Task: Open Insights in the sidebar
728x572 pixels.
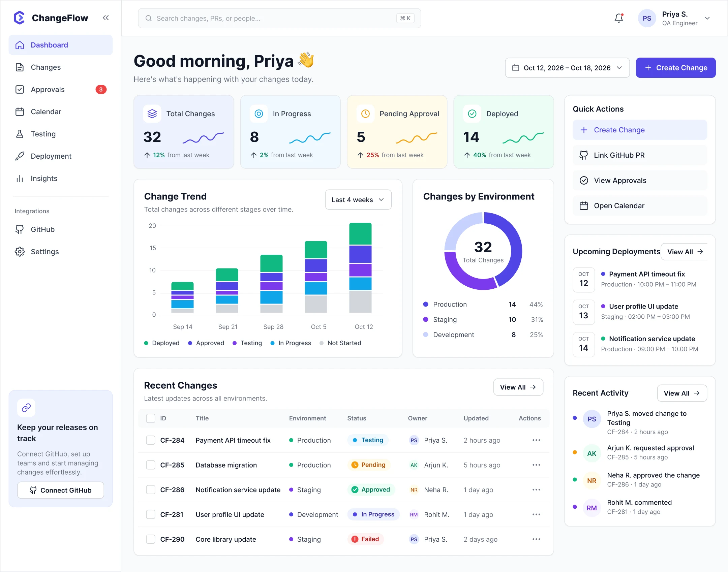Action: click(x=61, y=179)
